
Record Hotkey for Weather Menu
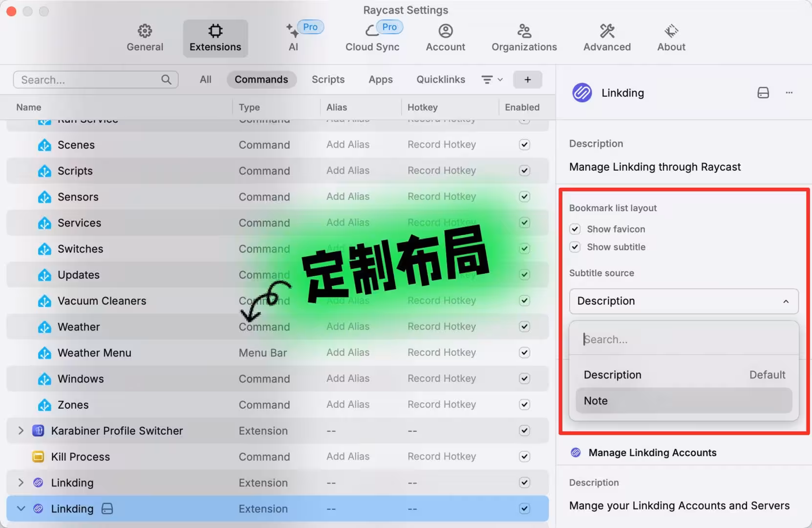point(442,352)
